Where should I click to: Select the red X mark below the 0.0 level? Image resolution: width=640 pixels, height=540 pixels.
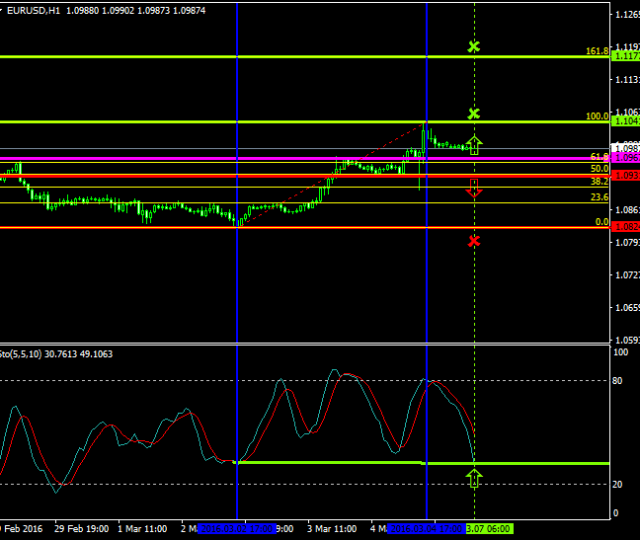pos(474,240)
